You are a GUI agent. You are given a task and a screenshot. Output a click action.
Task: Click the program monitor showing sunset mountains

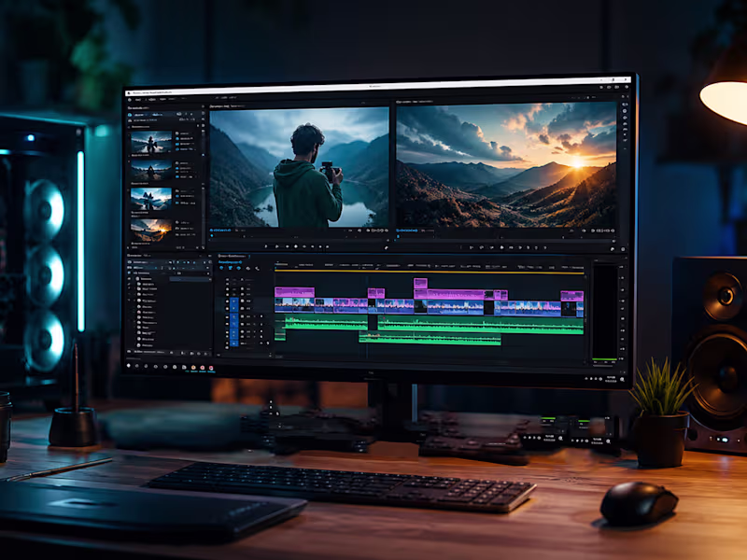pos(506,165)
